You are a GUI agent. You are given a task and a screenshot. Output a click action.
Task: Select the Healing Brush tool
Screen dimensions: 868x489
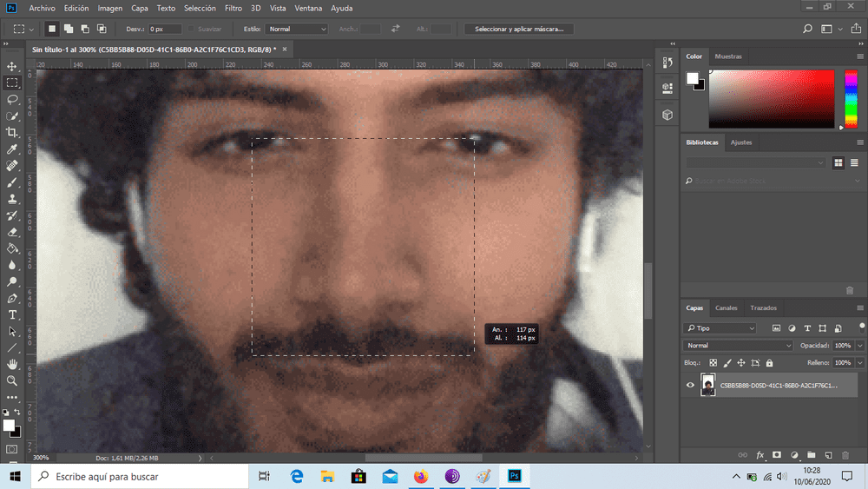click(x=11, y=166)
